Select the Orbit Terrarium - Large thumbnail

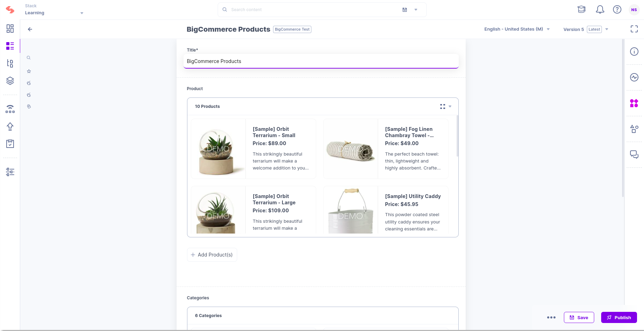[x=218, y=210]
